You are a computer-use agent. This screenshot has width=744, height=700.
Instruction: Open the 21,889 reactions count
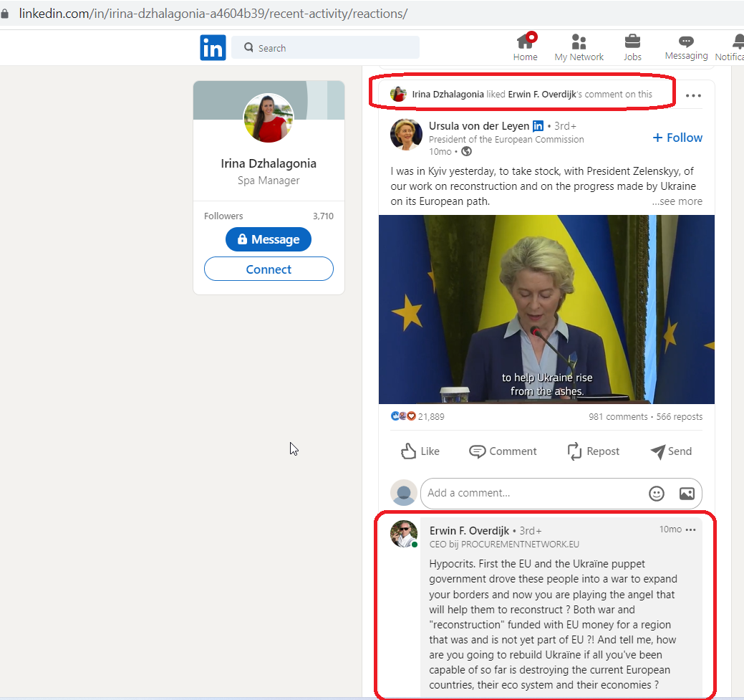[431, 417]
